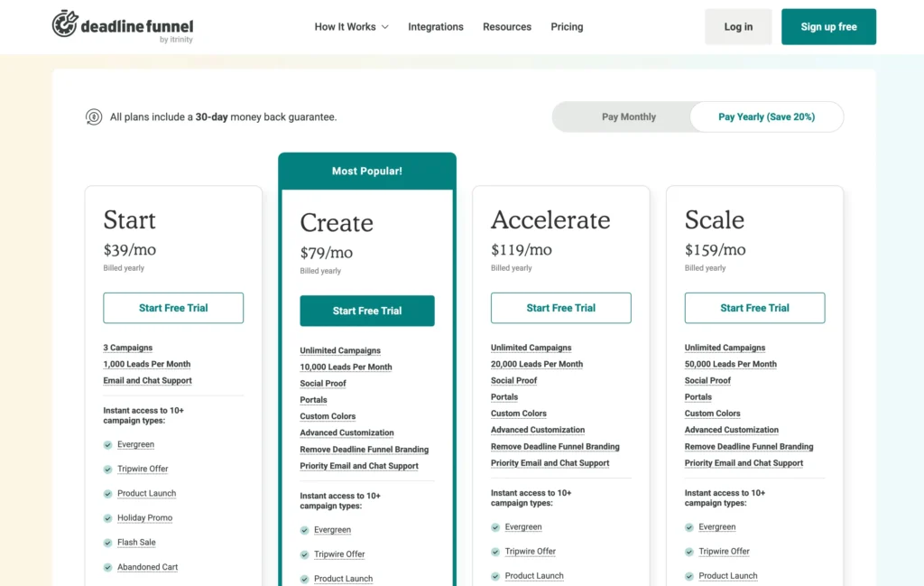Click 1,000 Leads Per Month feature text
924x586 pixels.
147,364
